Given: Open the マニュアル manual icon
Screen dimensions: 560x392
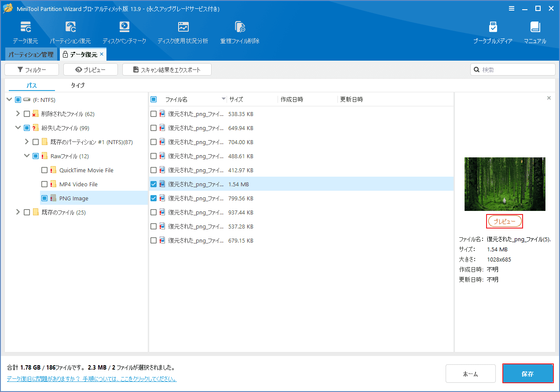Looking at the screenshot, I should tap(535, 32).
